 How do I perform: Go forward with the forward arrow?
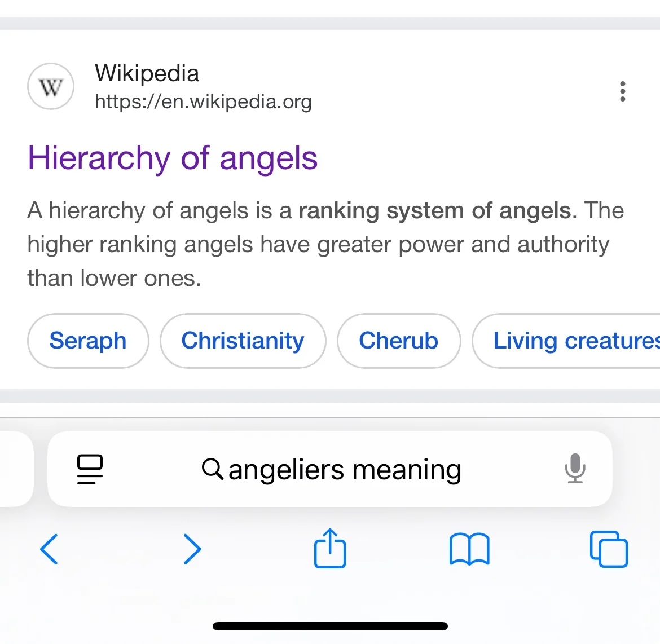coord(192,549)
